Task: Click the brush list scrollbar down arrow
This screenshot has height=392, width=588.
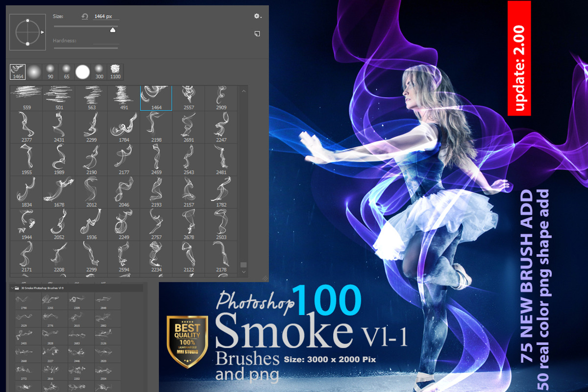Action: [x=244, y=271]
